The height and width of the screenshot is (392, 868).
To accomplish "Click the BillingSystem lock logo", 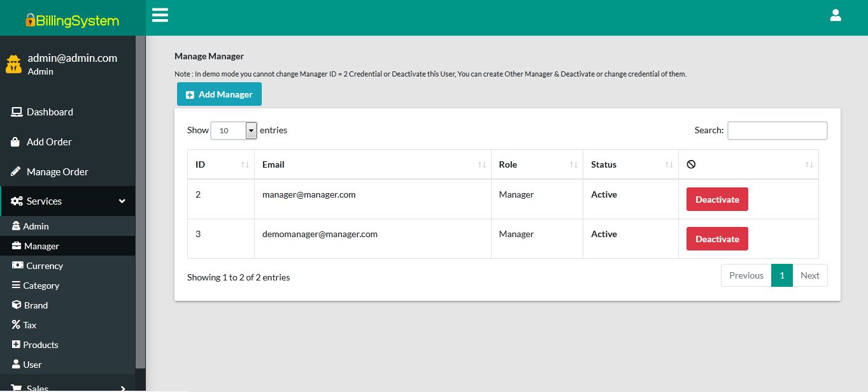I will (x=30, y=20).
